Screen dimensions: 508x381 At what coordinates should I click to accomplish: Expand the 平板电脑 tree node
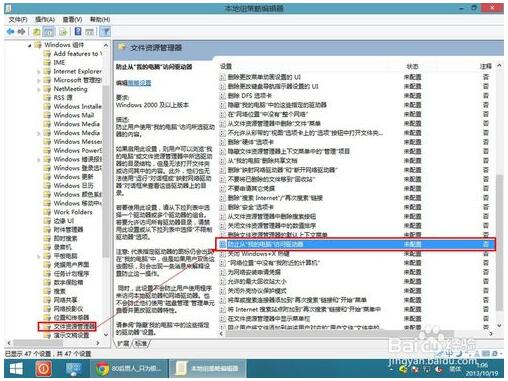[x=39, y=256]
